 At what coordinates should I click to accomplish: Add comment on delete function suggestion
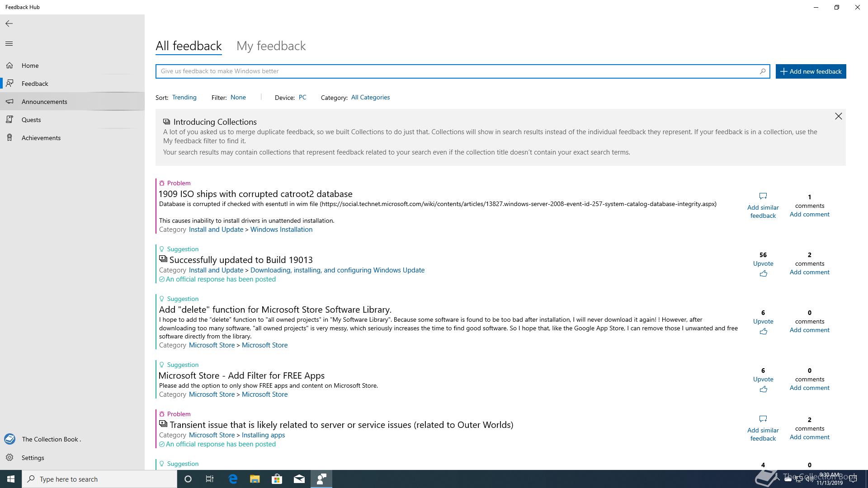pos(809,330)
